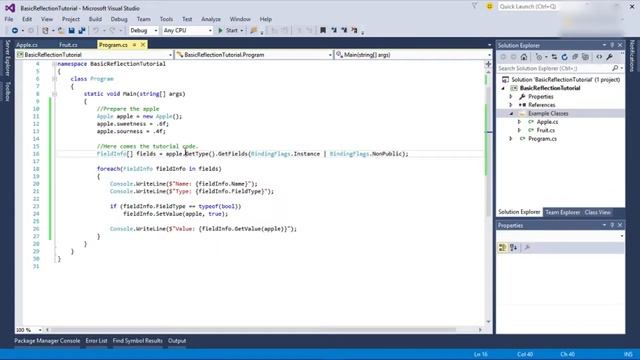Screen dimensions: 640x360
Task: Click the Navigate Backward toolbar icon
Action: click(15, 31)
